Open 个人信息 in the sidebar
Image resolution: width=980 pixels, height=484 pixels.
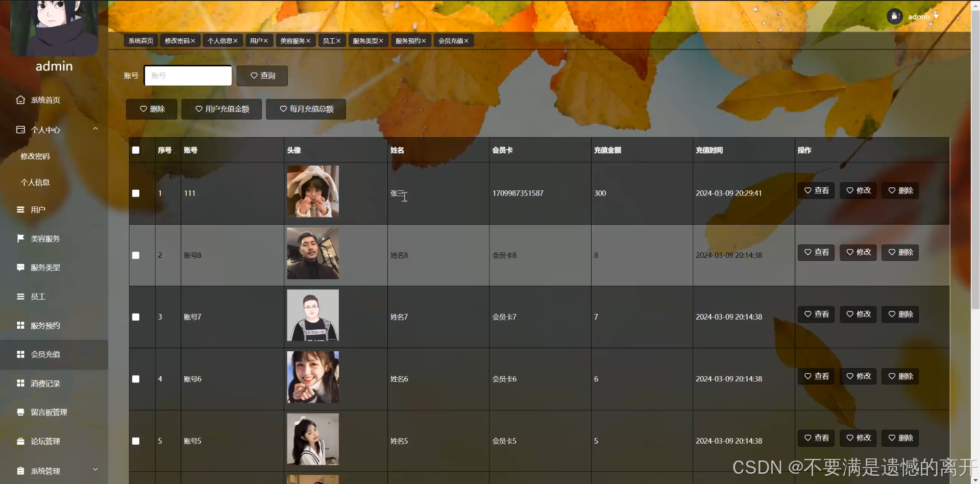[35, 182]
